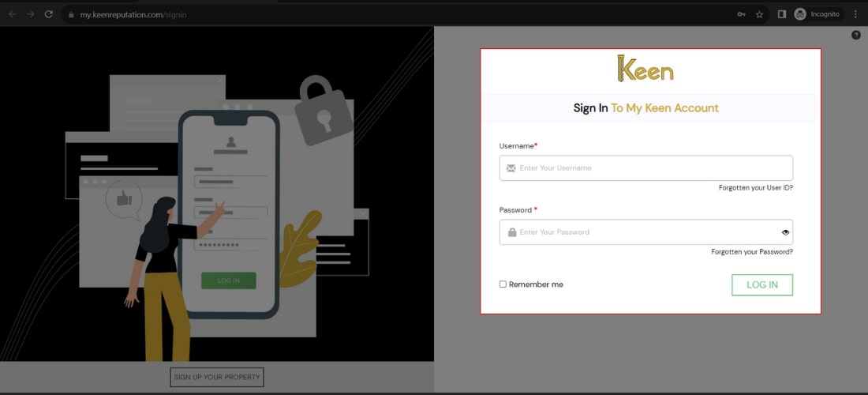This screenshot has width=868, height=395.
Task: Reload the sign-in page
Action: [x=49, y=14]
